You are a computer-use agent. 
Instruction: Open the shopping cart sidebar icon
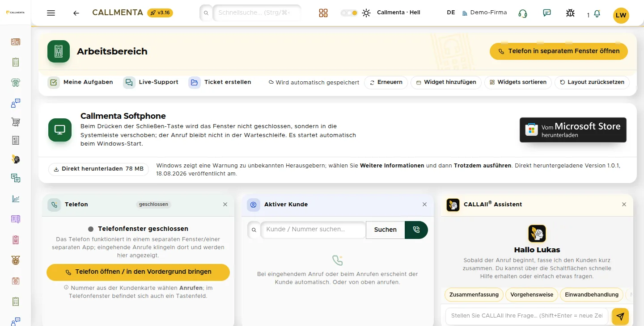pos(16,122)
